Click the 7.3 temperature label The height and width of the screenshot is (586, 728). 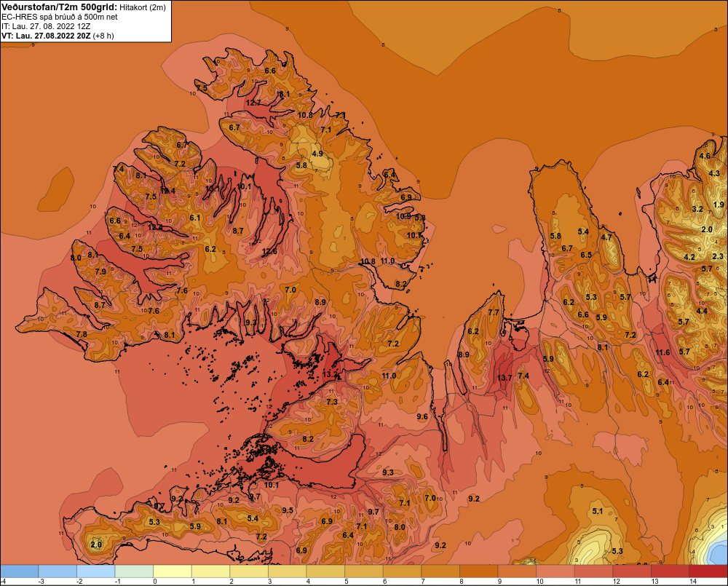[x=331, y=402]
